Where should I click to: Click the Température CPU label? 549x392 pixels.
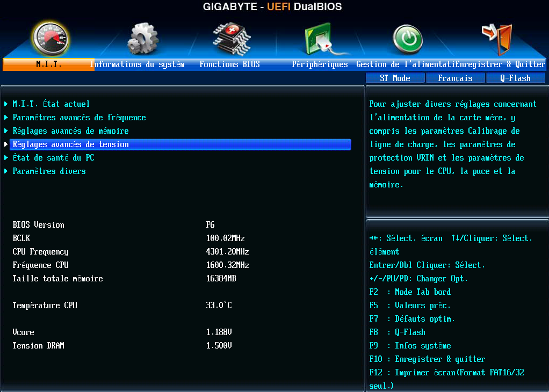pyautogui.click(x=45, y=305)
